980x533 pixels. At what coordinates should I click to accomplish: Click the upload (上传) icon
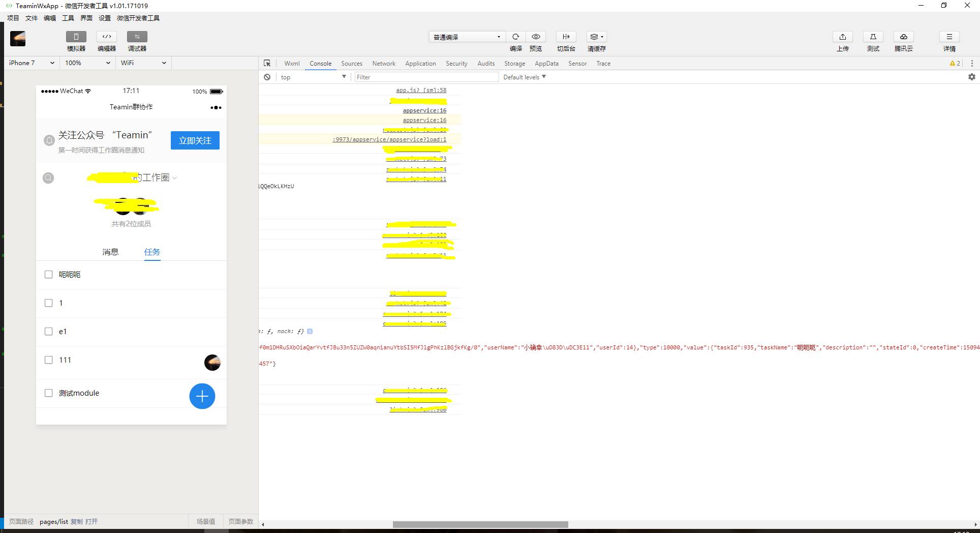[842, 37]
